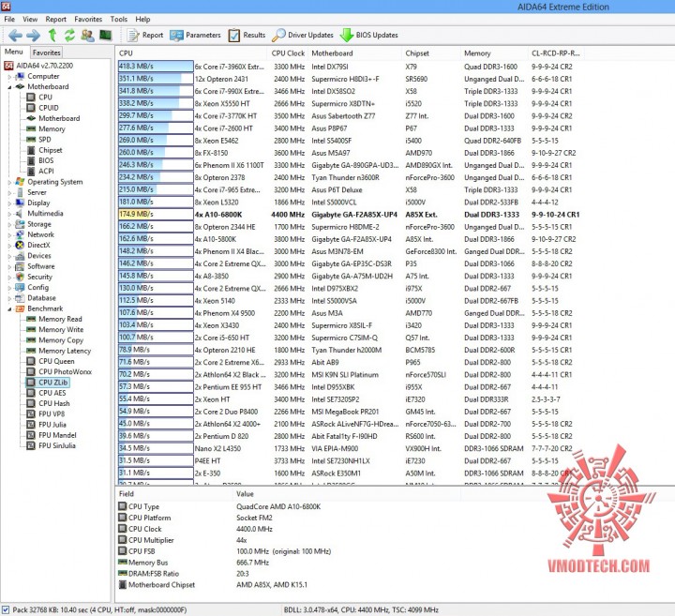
Task: Collapse the Benchmark tree node
Action: (x=9, y=309)
